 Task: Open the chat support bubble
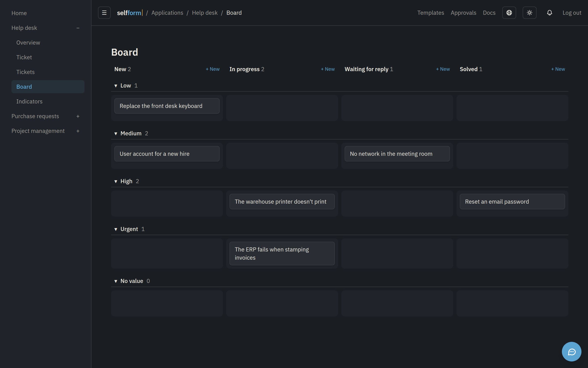coord(571,352)
